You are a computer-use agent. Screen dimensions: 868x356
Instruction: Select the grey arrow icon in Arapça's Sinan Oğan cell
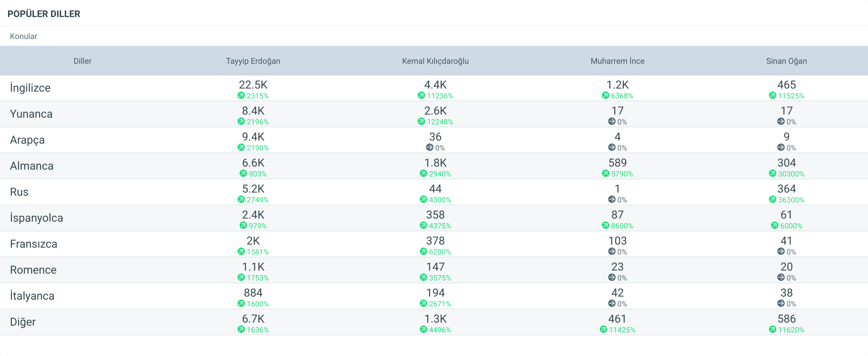pos(781,147)
